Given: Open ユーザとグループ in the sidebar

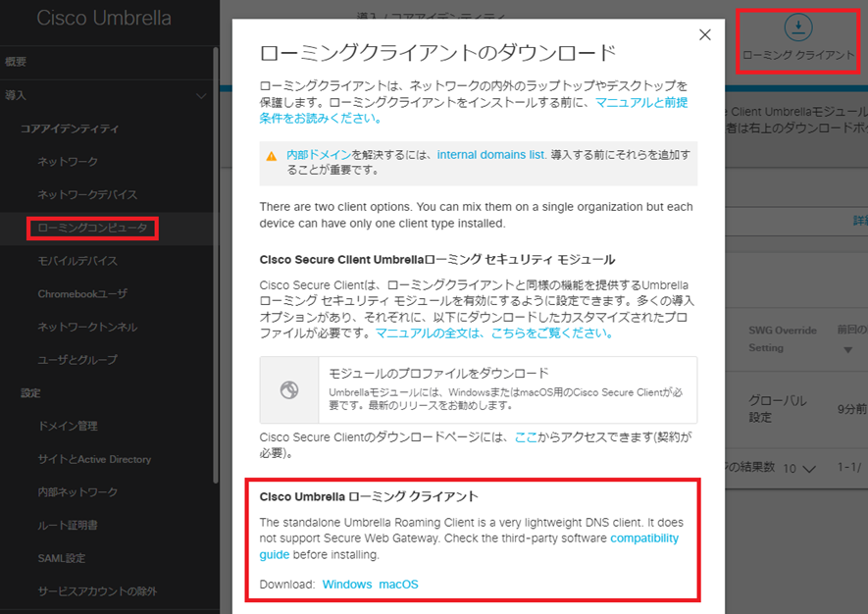Looking at the screenshot, I should pyautogui.click(x=77, y=360).
